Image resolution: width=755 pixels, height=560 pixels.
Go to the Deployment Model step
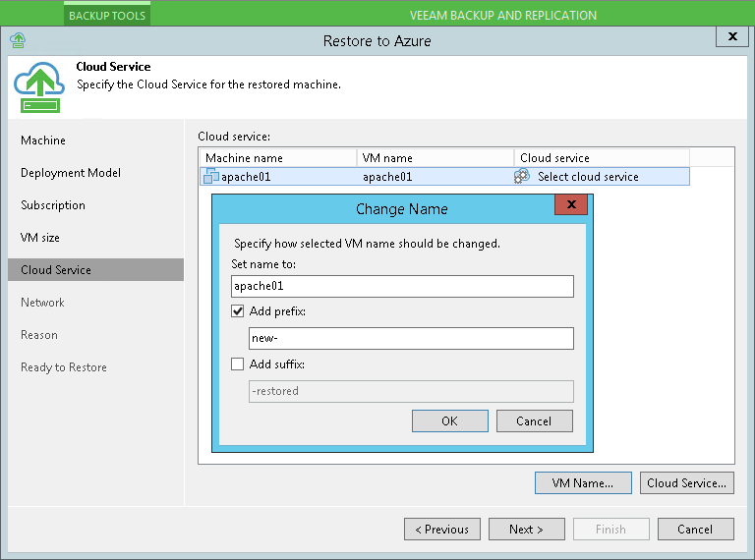[71, 173]
